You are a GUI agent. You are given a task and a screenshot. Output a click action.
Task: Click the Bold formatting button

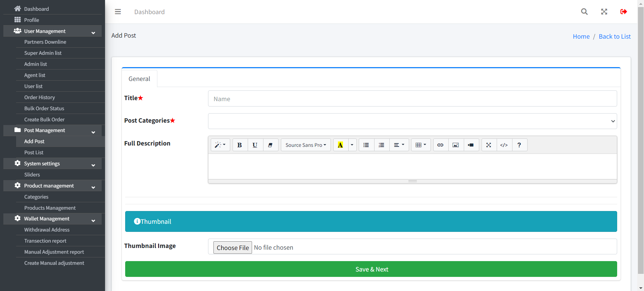coord(240,145)
